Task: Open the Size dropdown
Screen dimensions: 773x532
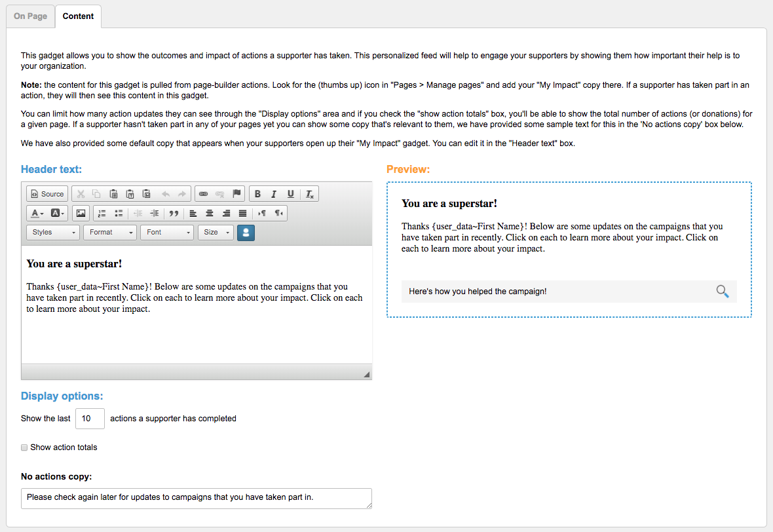Action: point(216,233)
